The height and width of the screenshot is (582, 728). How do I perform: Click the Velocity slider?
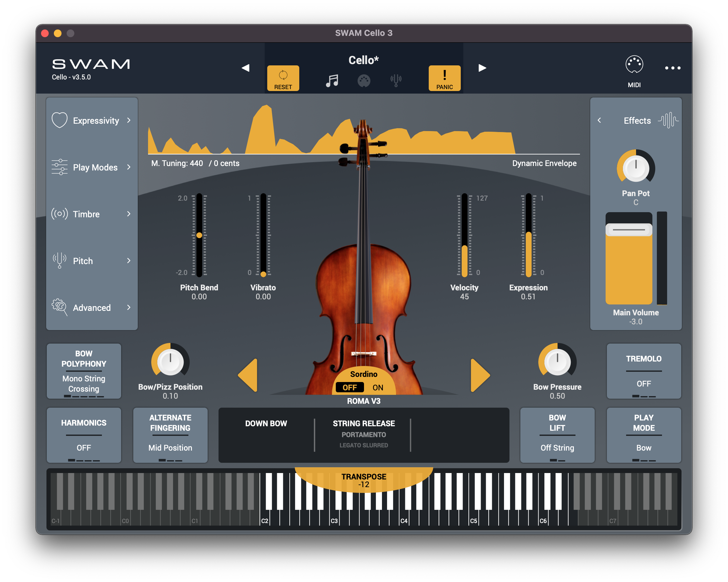[x=464, y=235]
